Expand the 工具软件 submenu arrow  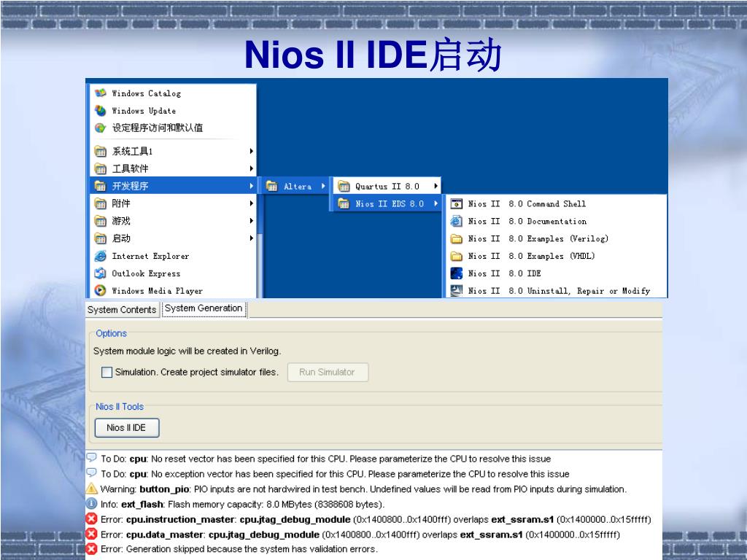coord(251,168)
